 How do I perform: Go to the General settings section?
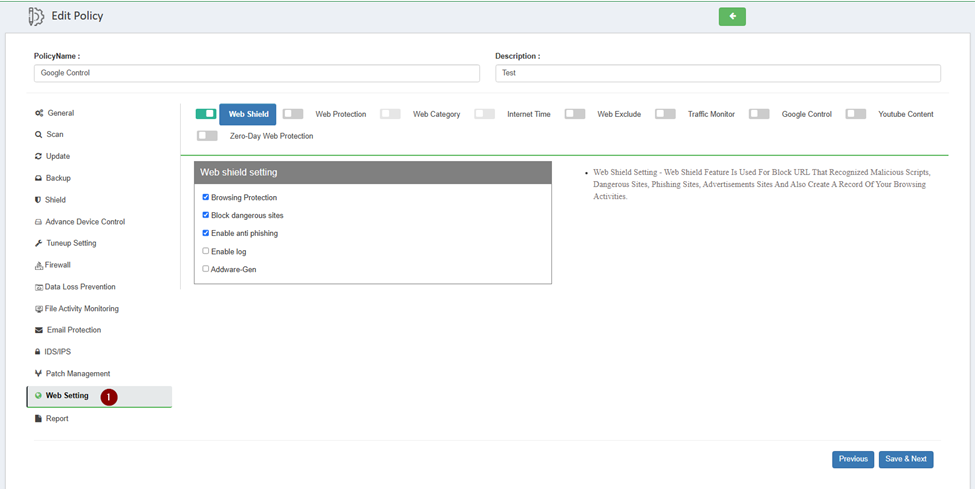pos(61,113)
